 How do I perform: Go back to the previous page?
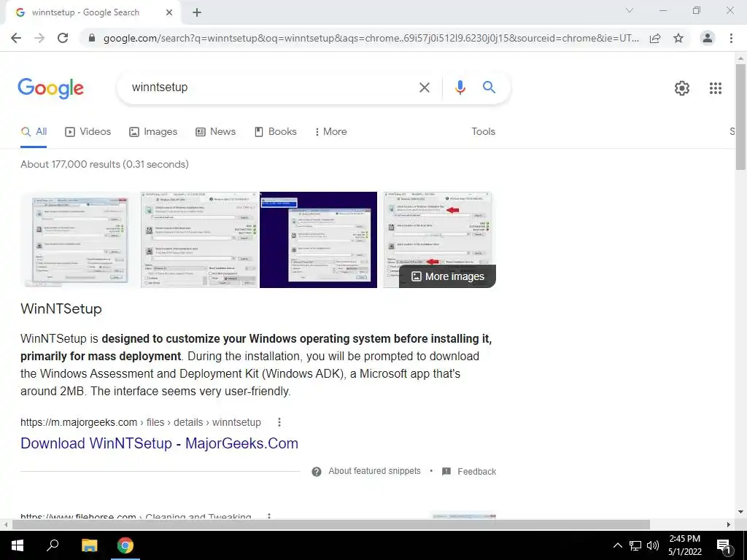16,38
